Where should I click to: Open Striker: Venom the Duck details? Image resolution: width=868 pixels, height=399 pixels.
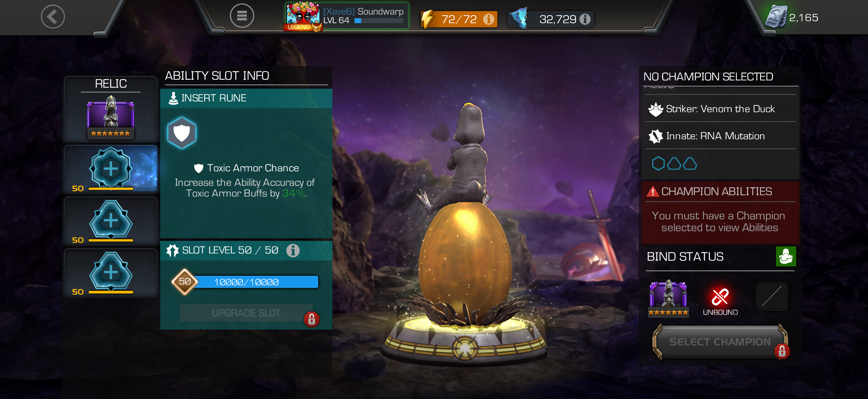coord(720,109)
